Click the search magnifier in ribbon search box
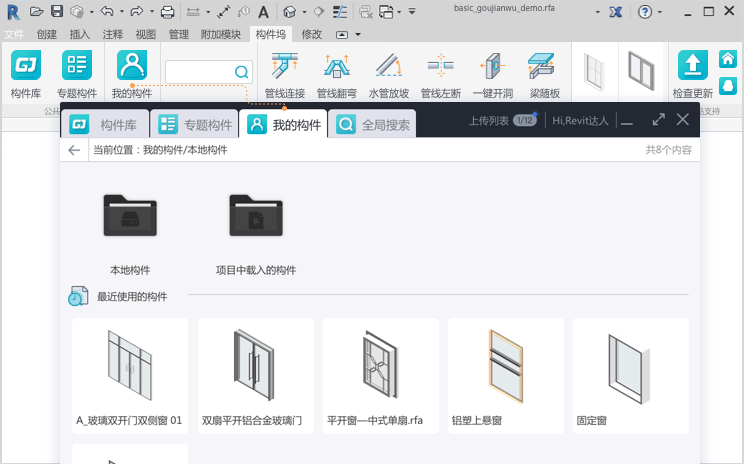 pyautogui.click(x=242, y=72)
